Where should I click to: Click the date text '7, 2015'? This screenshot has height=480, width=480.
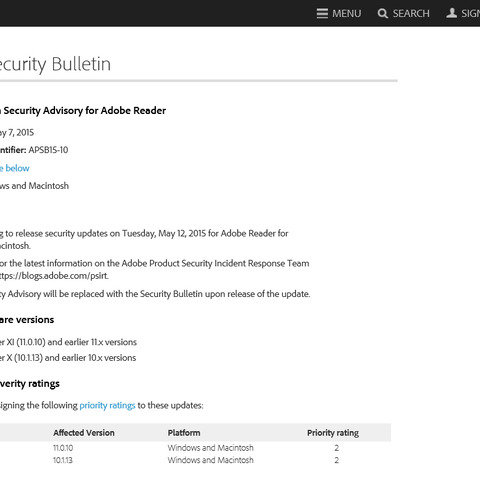click(21, 133)
